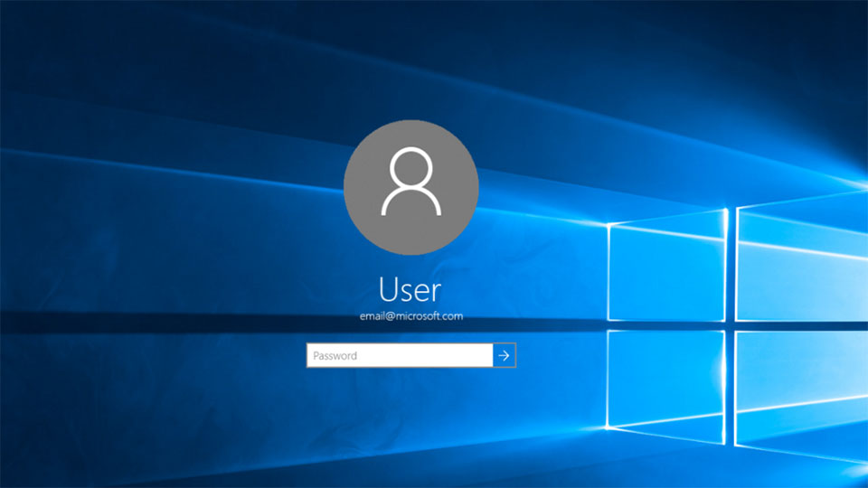Click the "Password" placeholder text
This screenshot has height=488, width=868.
click(335, 356)
